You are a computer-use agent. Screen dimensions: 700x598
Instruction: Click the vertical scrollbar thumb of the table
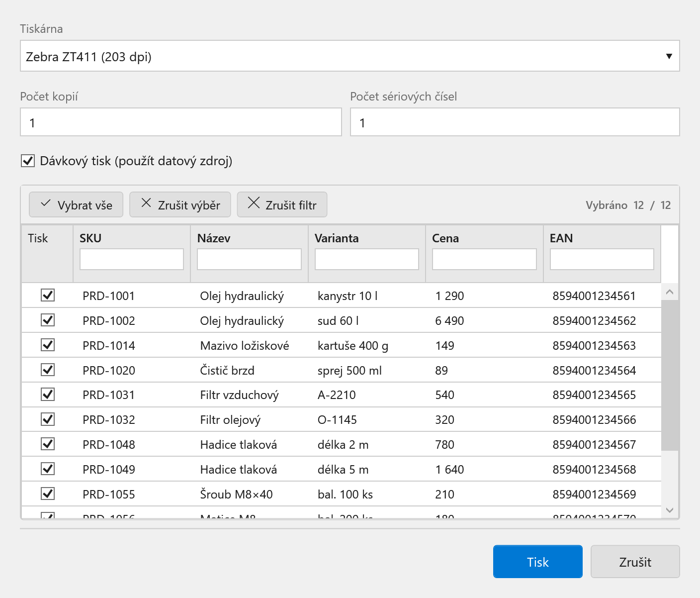pyautogui.click(x=670, y=376)
